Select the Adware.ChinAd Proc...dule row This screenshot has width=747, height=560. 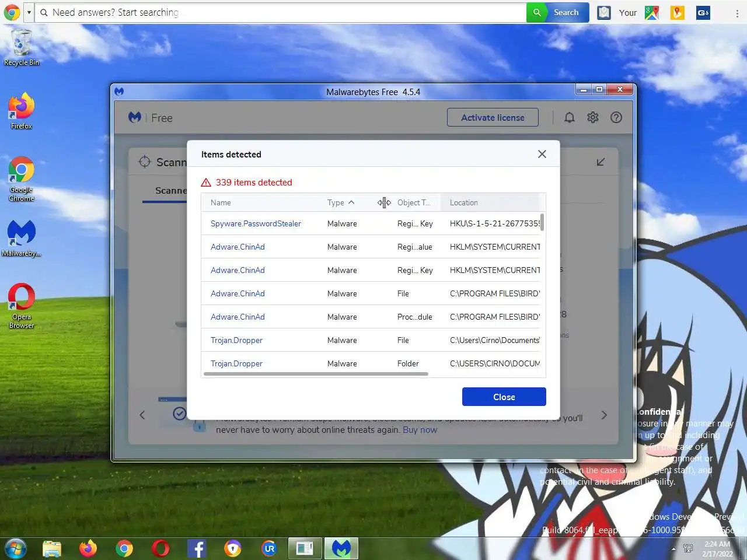click(371, 317)
